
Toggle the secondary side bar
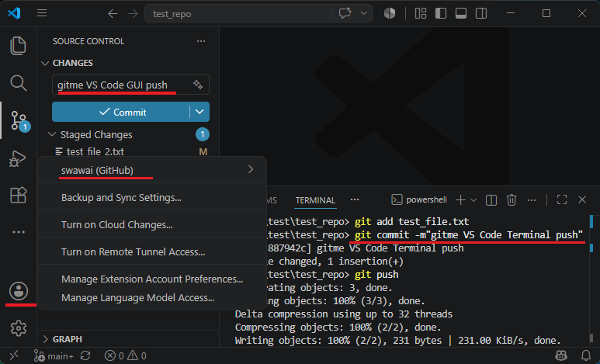[481, 13]
